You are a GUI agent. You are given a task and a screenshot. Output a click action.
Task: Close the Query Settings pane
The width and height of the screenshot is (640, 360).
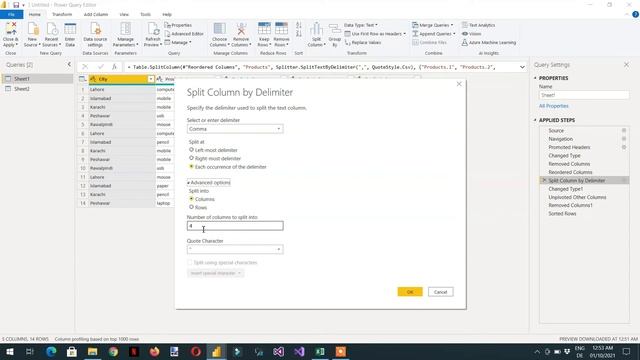626,64
